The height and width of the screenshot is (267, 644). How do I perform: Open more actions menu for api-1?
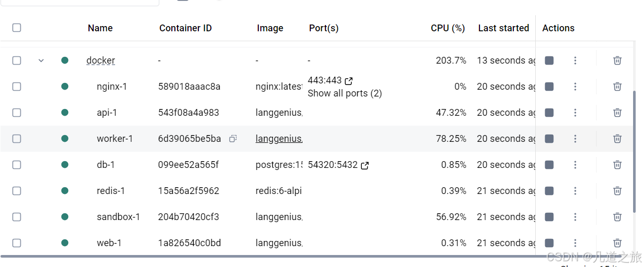[575, 113]
